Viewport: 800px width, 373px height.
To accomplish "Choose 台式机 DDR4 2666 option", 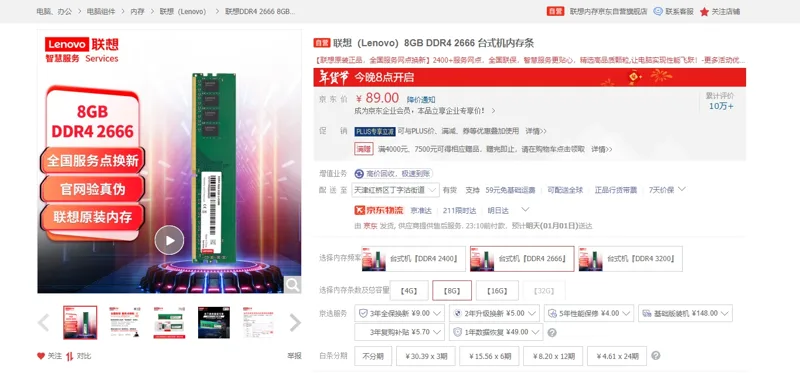I will [522, 259].
